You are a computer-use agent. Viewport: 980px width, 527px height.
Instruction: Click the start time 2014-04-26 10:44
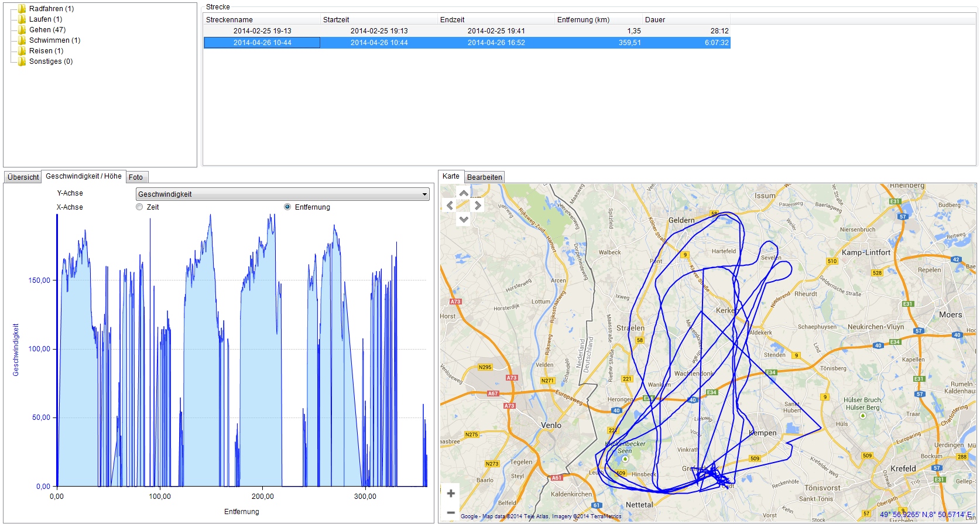point(379,43)
